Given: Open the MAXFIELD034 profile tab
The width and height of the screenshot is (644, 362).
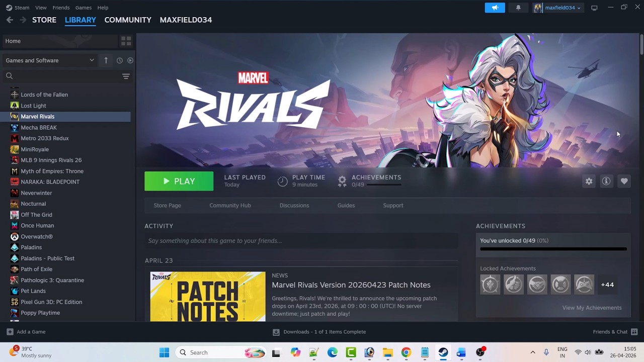Looking at the screenshot, I should tap(186, 20).
